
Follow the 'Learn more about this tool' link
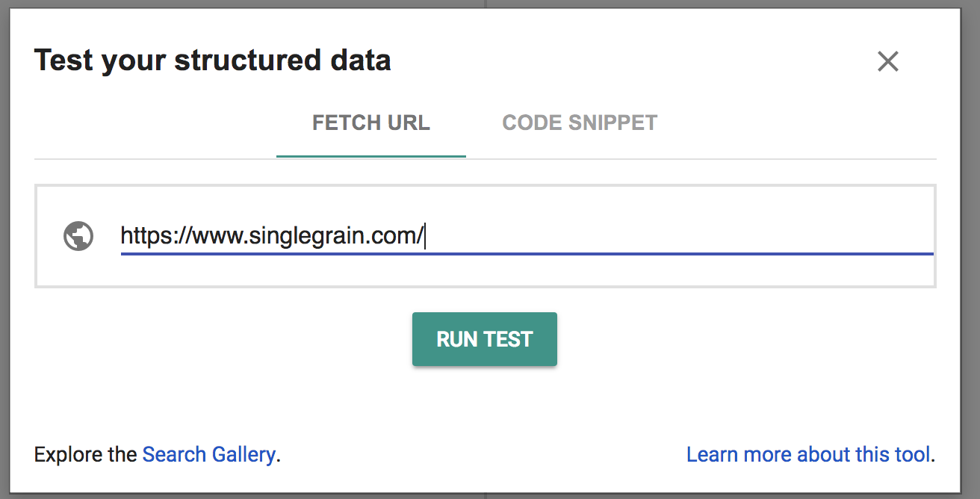point(808,454)
